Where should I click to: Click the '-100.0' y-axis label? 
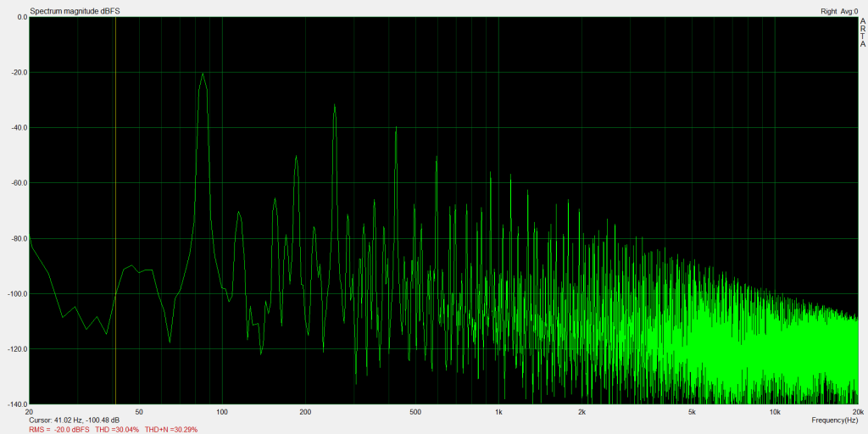(x=19, y=294)
